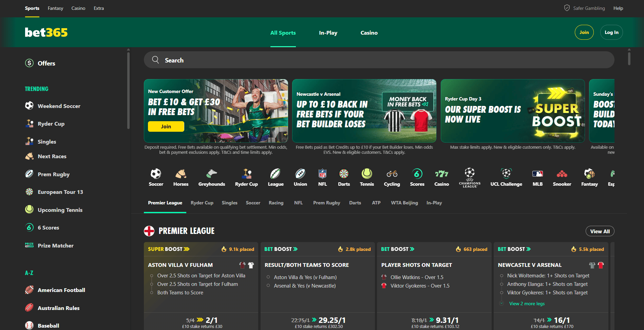The height and width of the screenshot is (330, 644).
Task: Switch to the WTA Beijing sub-tab
Action: pos(404,203)
